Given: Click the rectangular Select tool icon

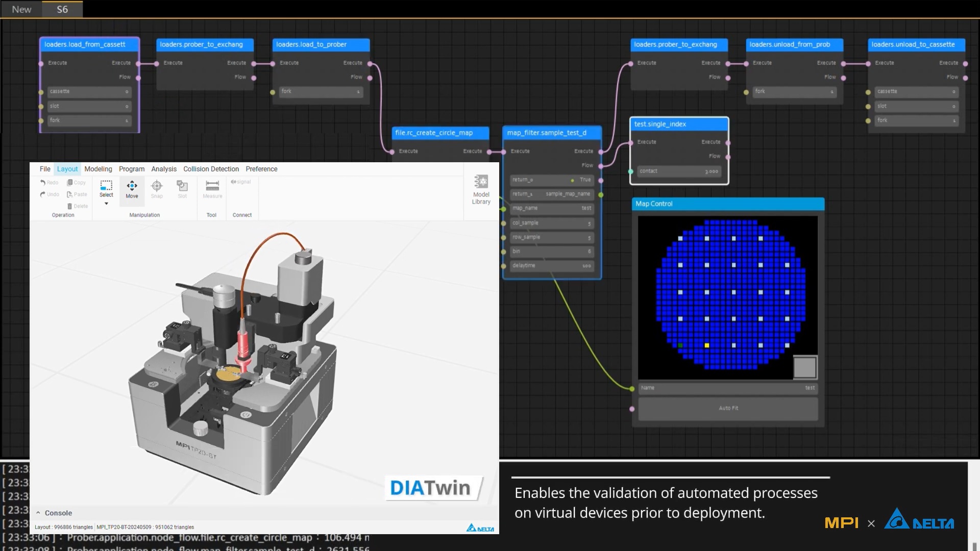Looking at the screenshot, I should pos(106,186).
